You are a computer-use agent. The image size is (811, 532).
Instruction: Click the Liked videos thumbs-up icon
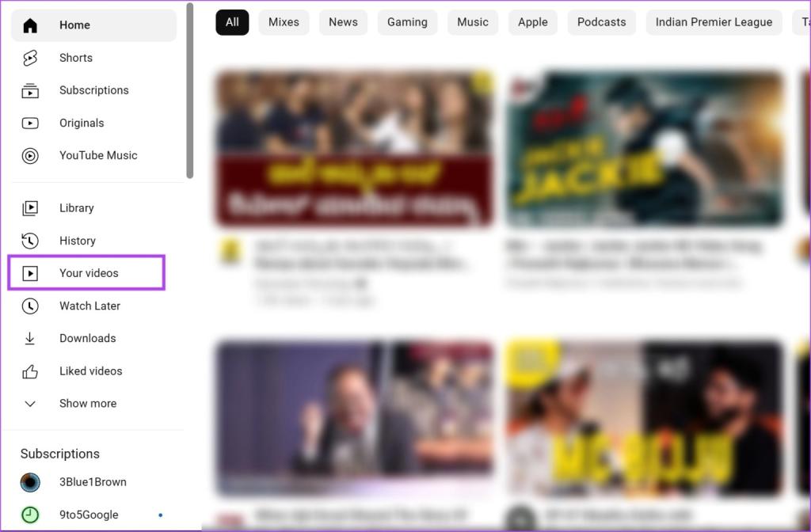[30, 371]
